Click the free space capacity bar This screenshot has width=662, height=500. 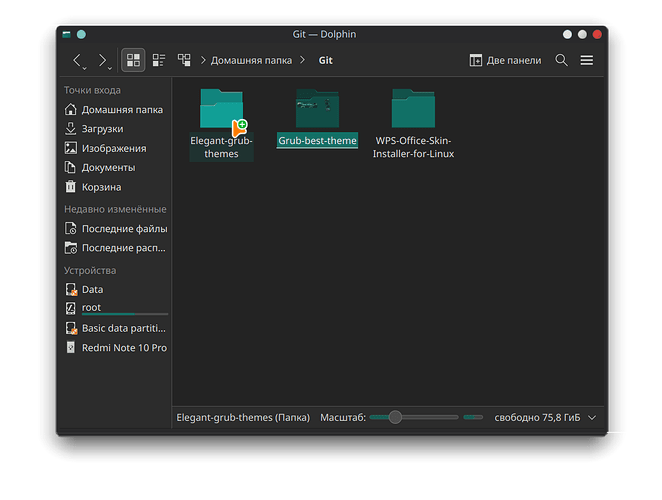473,417
